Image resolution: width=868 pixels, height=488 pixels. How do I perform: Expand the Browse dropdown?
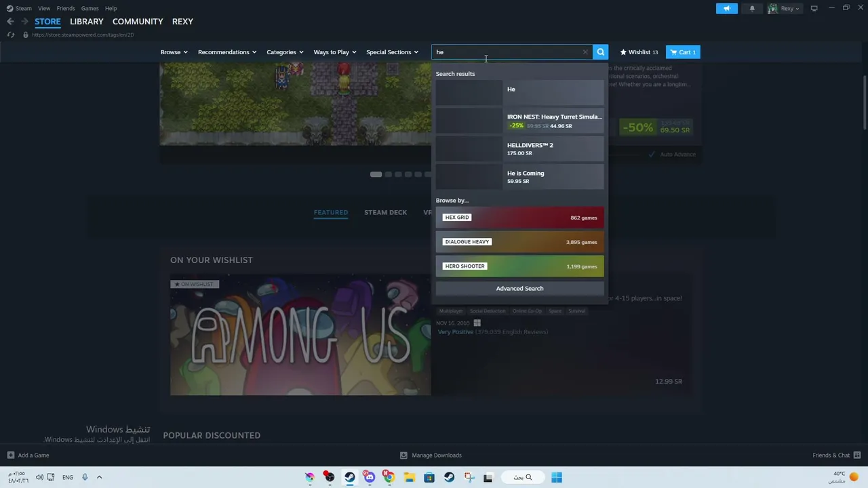(x=174, y=52)
